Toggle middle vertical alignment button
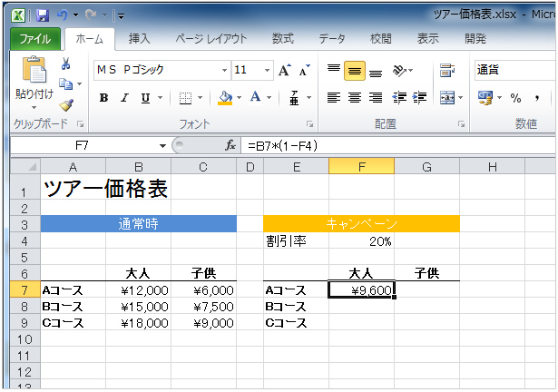 pyautogui.click(x=355, y=70)
